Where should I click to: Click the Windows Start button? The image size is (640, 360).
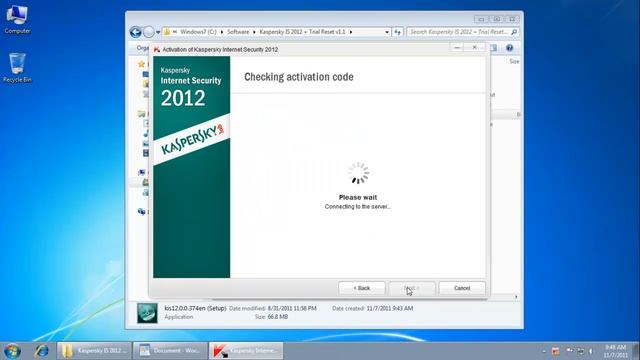[x=12, y=351]
